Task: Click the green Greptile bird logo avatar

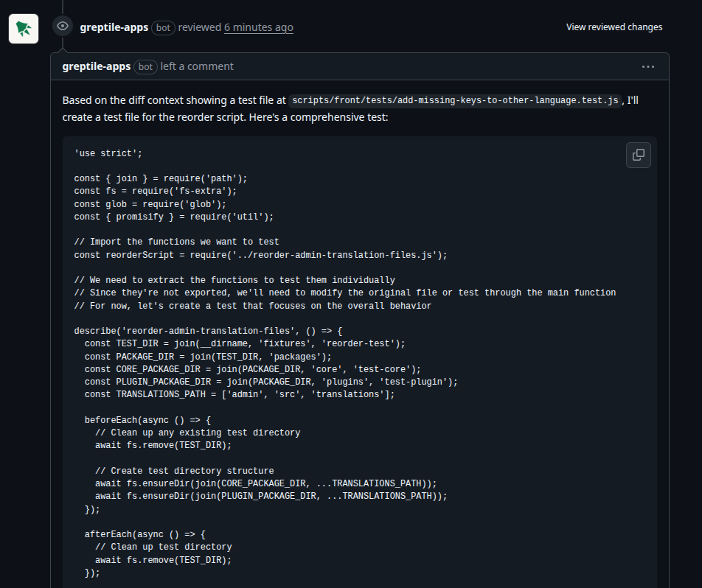Action: pos(23,28)
